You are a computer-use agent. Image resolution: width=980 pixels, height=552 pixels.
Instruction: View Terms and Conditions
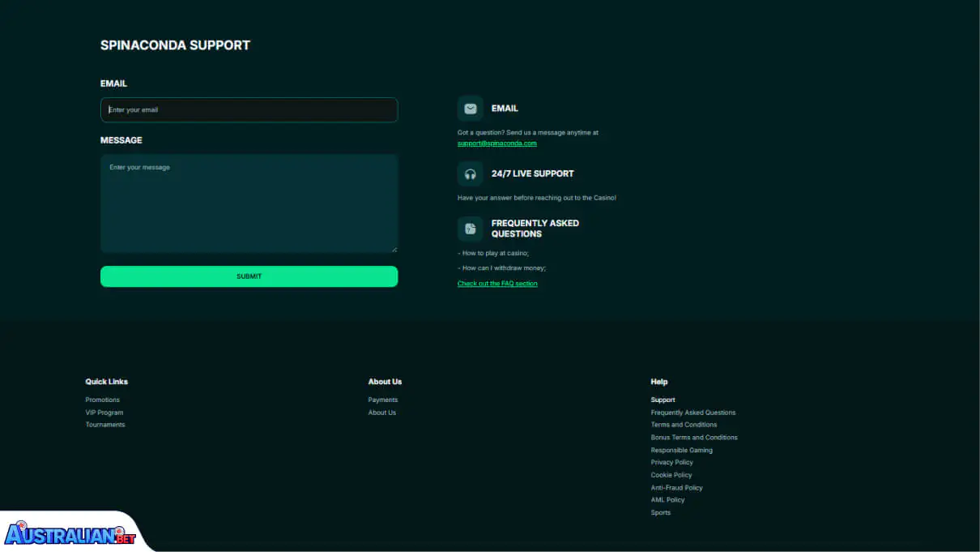[684, 424]
